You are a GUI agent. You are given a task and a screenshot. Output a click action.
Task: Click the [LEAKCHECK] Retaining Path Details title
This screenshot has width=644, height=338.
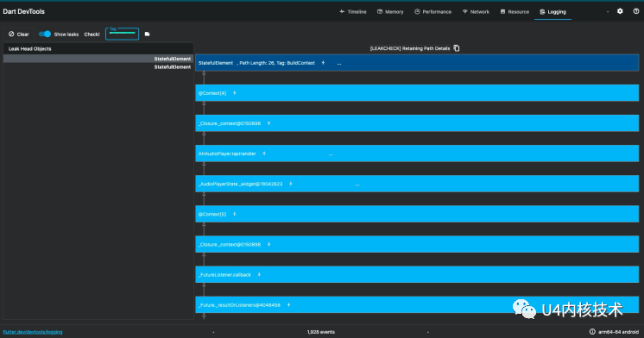(410, 48)
